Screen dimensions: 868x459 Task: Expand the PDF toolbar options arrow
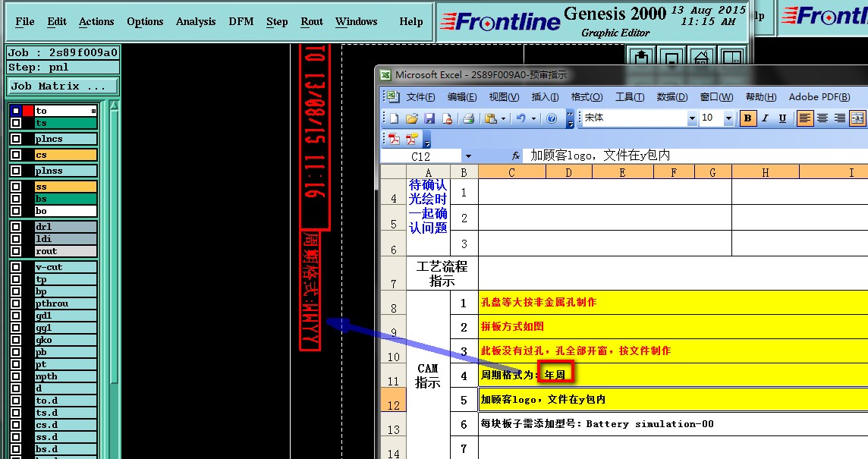427,140
